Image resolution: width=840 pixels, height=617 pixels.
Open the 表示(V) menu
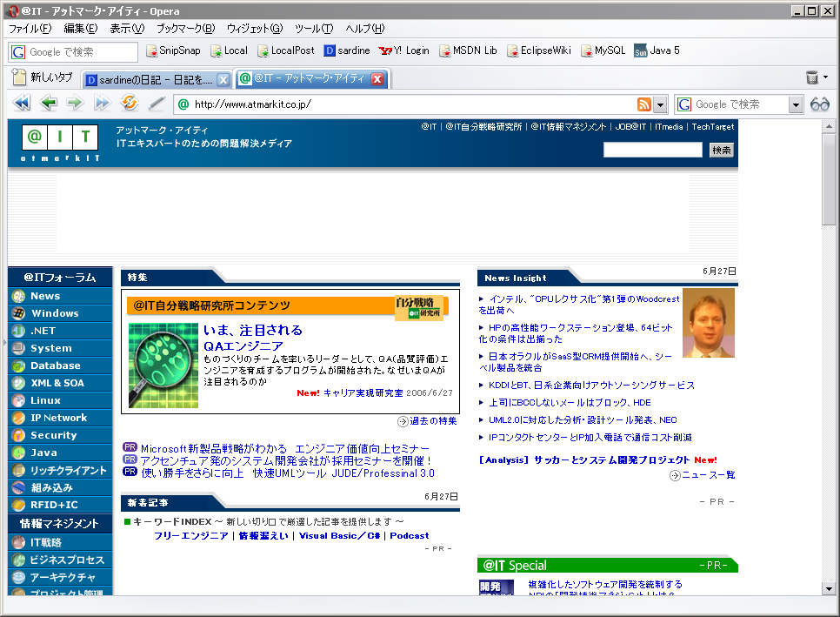[x=127, y=29]
